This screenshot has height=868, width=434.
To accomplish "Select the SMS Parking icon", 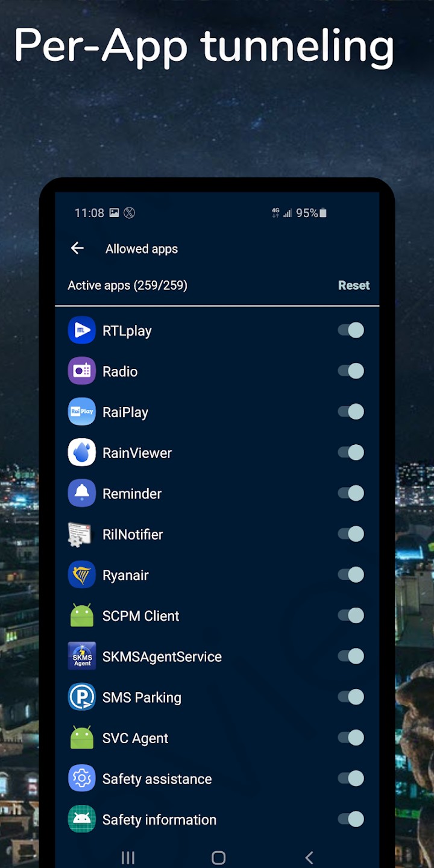I will [x=82, y=697].
